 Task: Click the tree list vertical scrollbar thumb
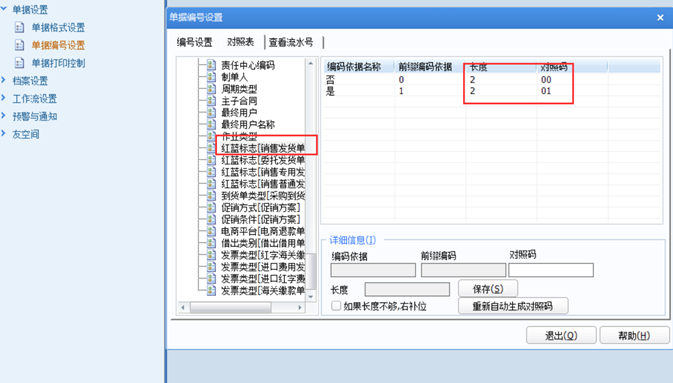(311, 272)
